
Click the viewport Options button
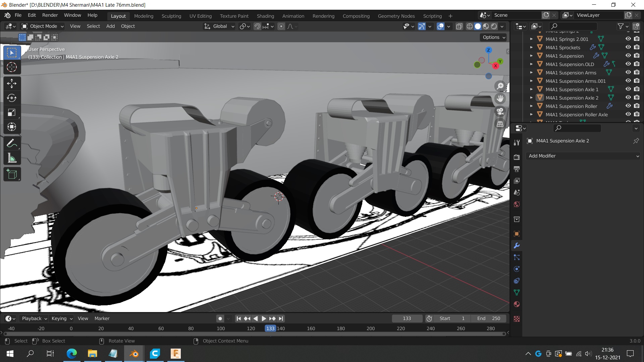click(x=494, y=38)
